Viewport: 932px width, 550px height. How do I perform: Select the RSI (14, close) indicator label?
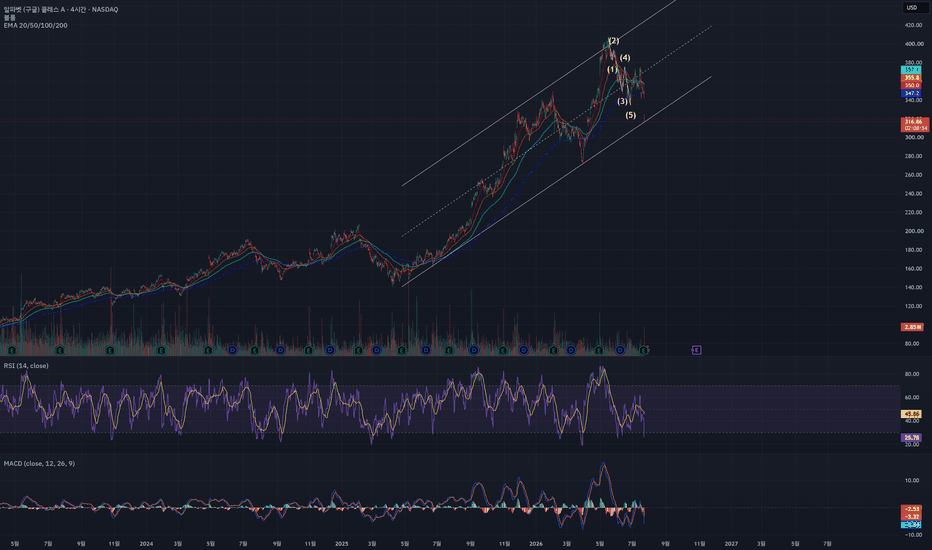click(x=26, y=366)
